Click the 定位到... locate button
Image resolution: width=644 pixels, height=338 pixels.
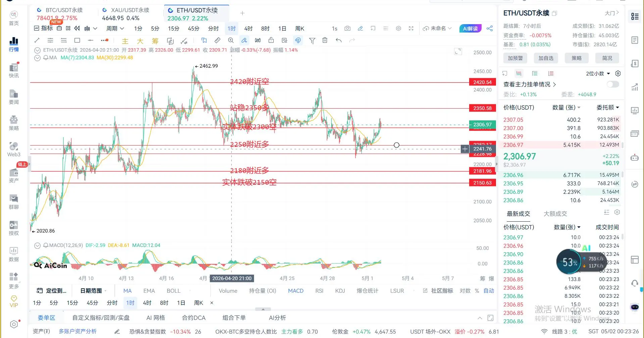[x=51, y=291]
